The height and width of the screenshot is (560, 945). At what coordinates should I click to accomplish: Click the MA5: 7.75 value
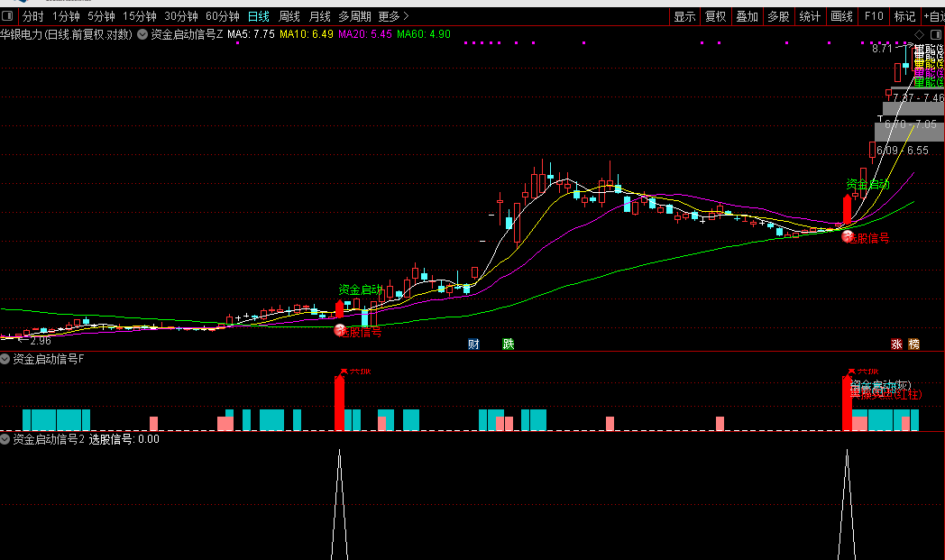click(x=251, y=34)
